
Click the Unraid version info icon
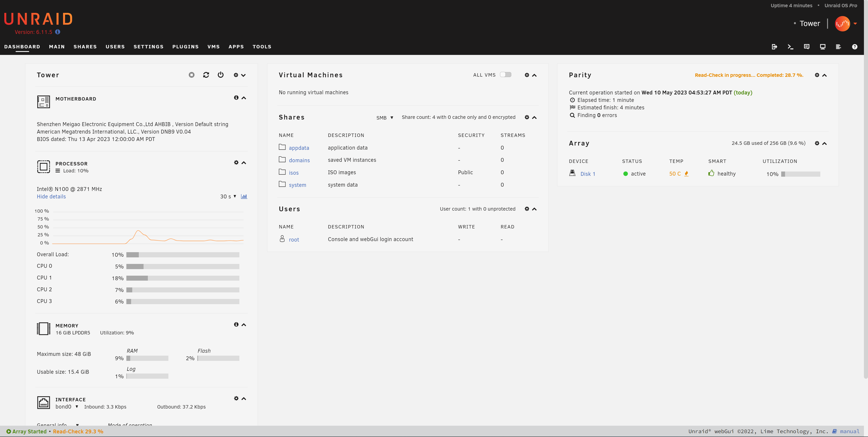pos(58,32)
